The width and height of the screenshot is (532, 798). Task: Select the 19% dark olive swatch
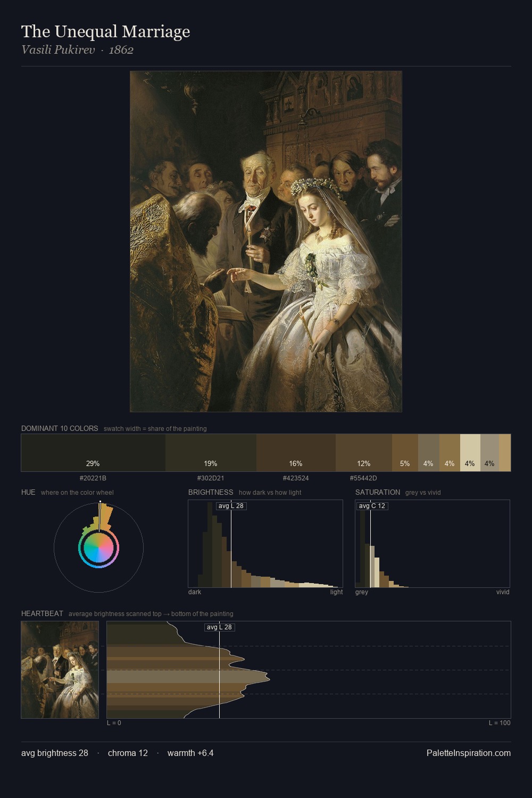pyautogui.click(x=211, y=453)
